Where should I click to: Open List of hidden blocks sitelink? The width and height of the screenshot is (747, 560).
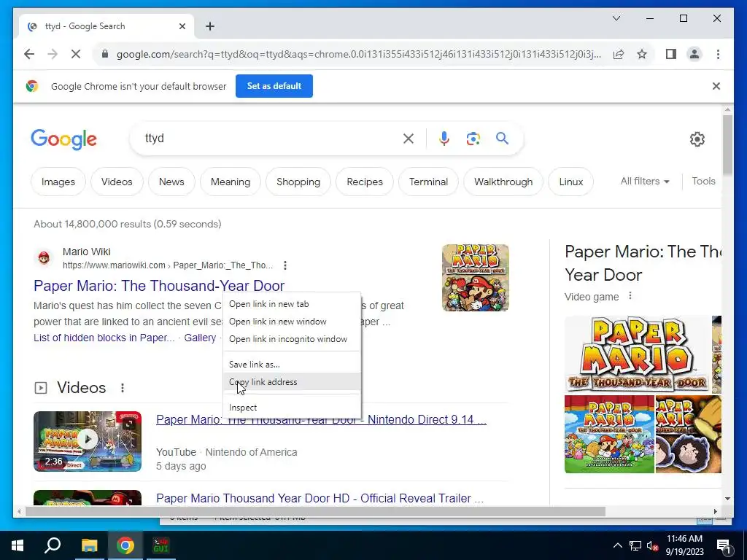coord(104,338)
